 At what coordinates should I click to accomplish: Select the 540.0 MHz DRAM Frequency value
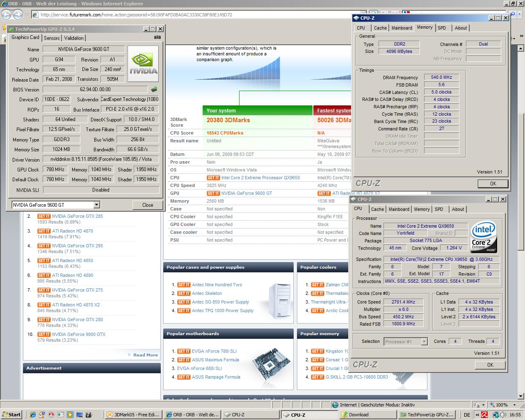(441, 77)
